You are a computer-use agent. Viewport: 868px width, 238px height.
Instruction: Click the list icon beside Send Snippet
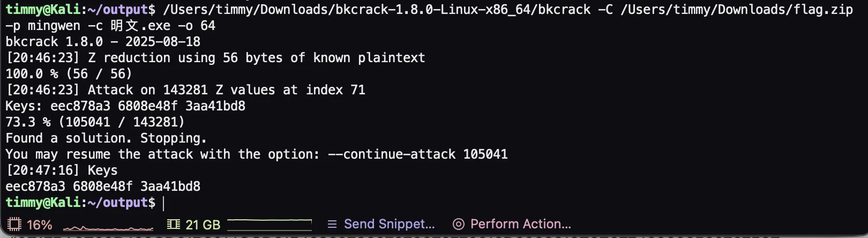[x=332, y=224]
